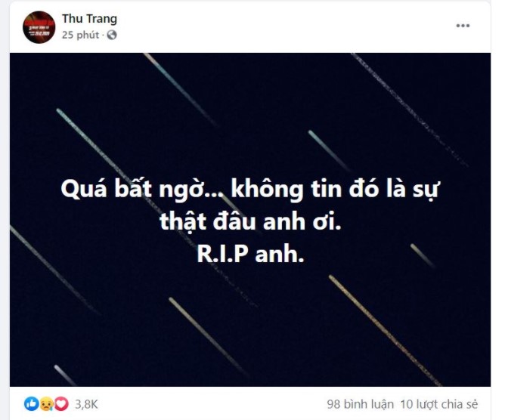
Task: Click the "thật đâu anh ơi." text line
Action: [250, 221]
